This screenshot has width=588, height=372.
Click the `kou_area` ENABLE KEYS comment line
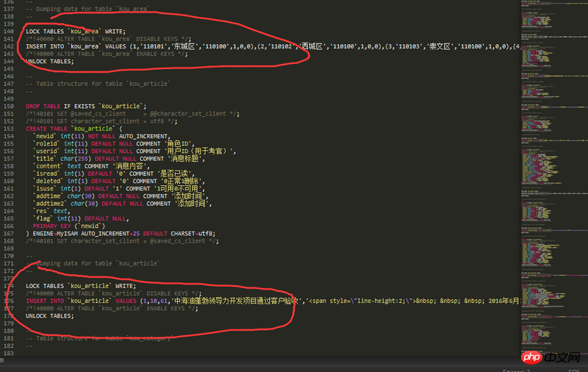(107, 54)
